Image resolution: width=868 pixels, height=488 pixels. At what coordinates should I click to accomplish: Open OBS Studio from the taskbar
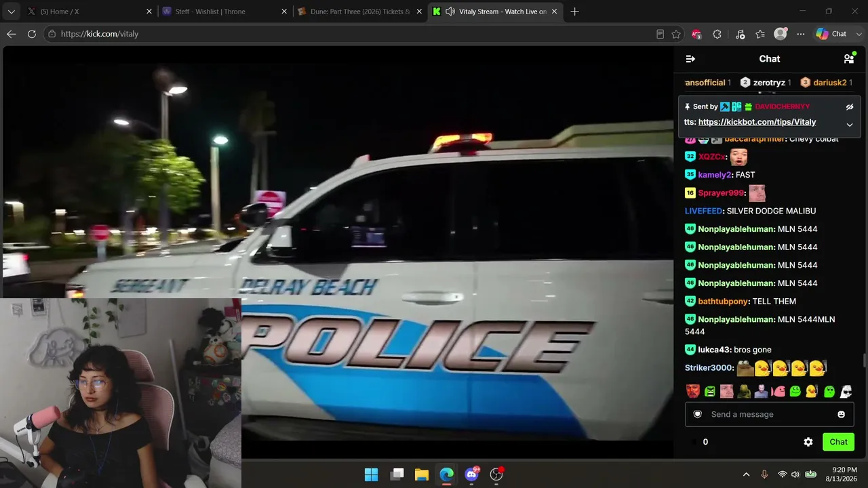coord(496,474)
